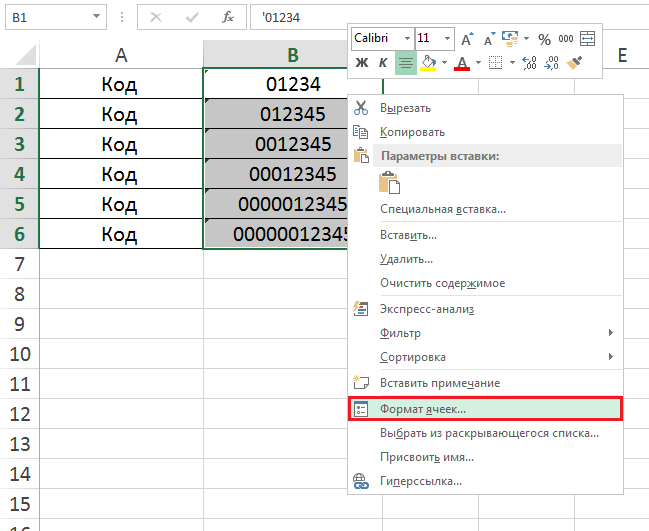Click the select-all corner triangle
The height and width of the screenshot is (531, 649).
coord(26,55)
